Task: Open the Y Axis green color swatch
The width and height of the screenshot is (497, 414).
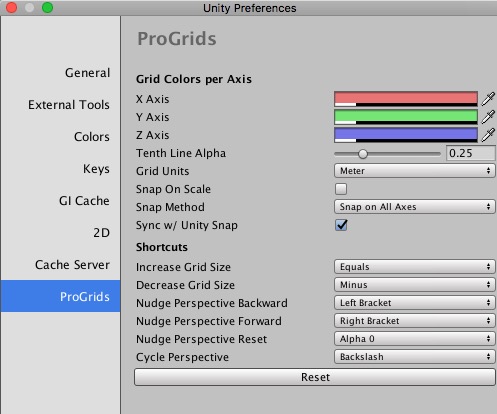Action: point(406,117)
